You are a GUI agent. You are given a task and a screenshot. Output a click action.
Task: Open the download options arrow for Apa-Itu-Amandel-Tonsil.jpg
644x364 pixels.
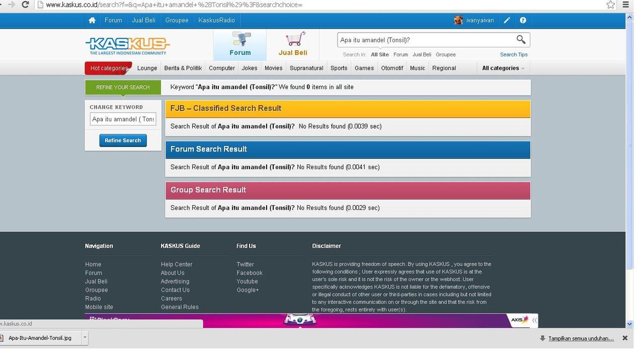click(85, 338)
